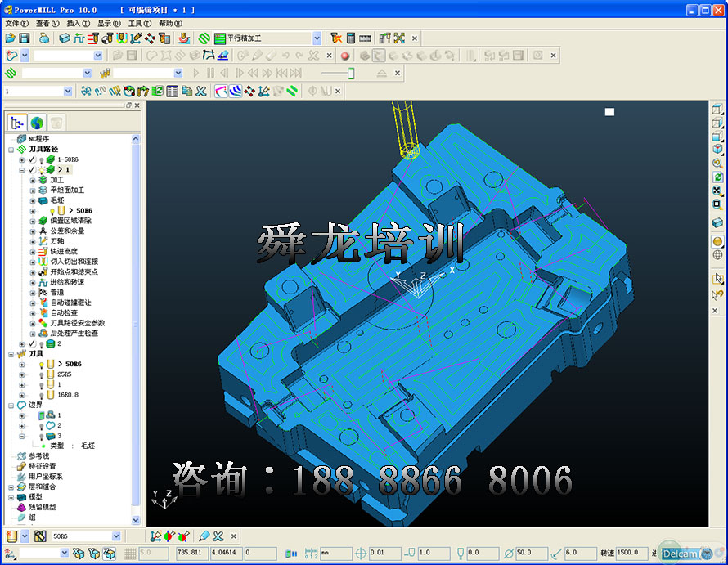Select the 切入切出和连接 tree item

(74, 262)
